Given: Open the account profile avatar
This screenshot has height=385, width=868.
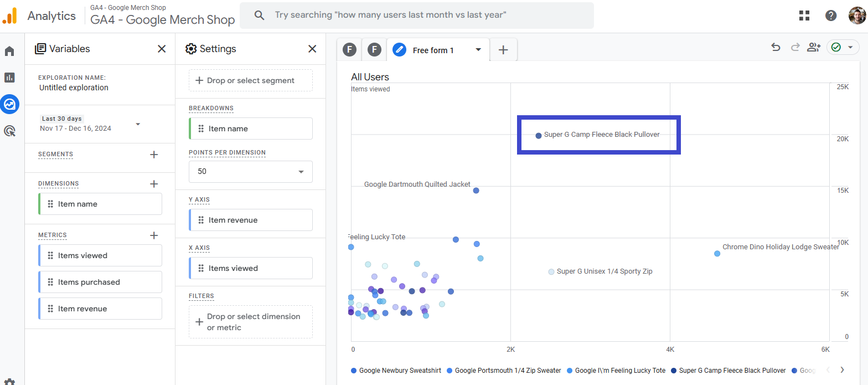Looking at the screenshot, I should 857,16.
